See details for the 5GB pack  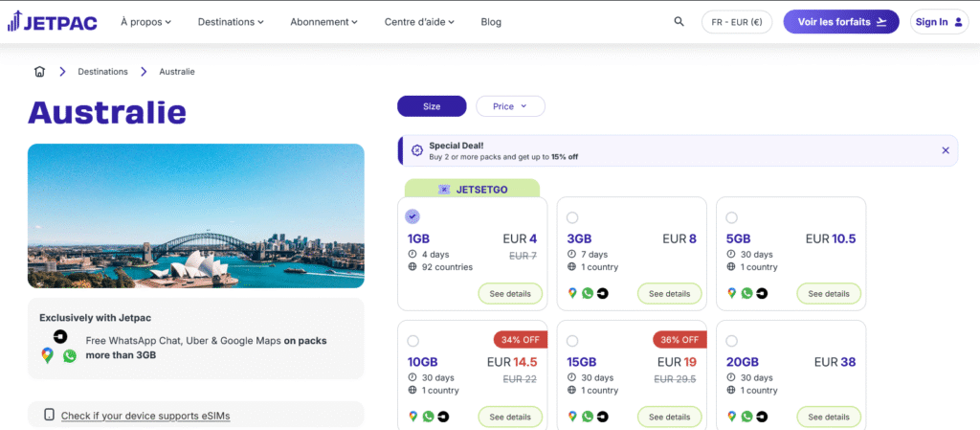[x=829, y=294]
